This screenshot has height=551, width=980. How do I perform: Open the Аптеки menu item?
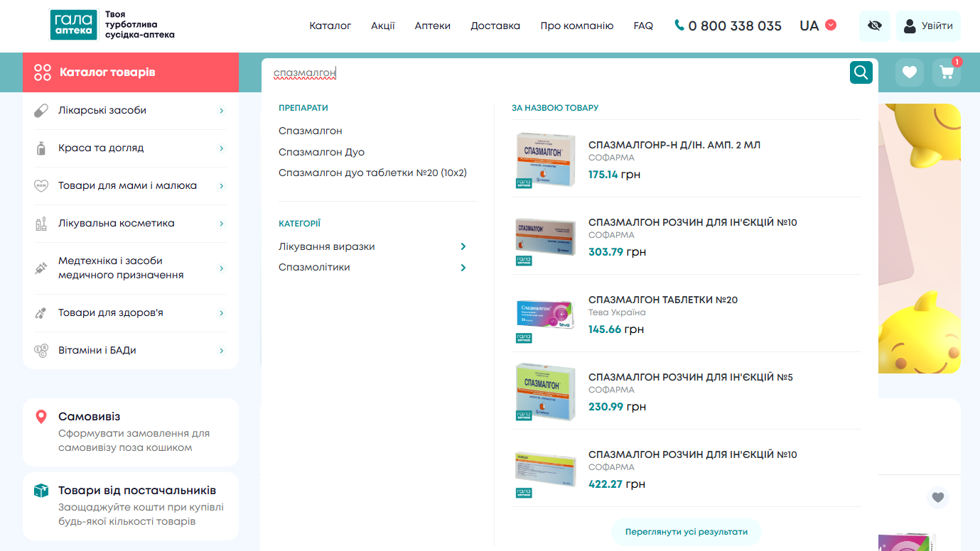point(433,26)
